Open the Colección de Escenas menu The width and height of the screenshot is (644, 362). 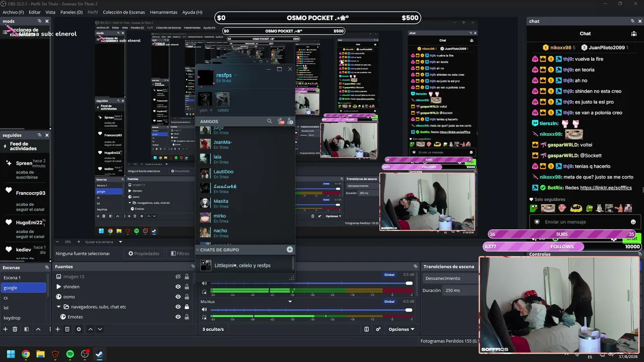[x=124, y=12]
